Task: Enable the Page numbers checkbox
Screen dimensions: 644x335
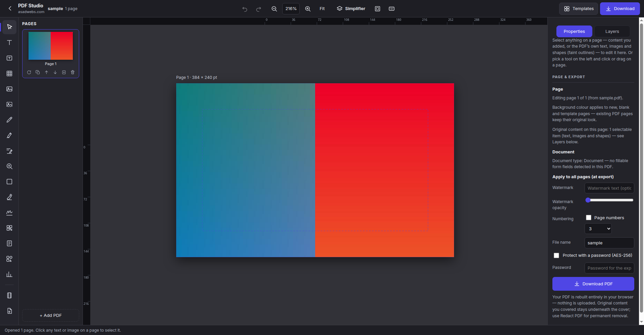Action: click(588, 217)
